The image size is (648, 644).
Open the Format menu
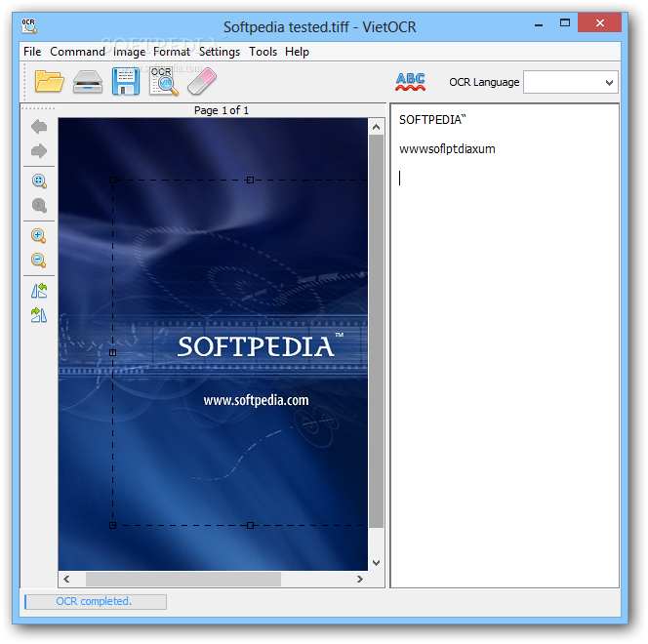click(172, 52)
